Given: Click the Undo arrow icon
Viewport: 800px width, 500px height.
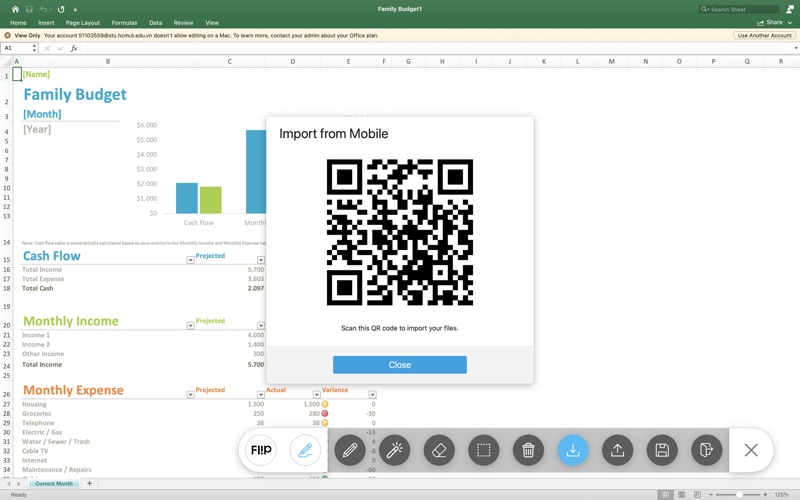Looking at the screenshot, I should click(43, 9).
